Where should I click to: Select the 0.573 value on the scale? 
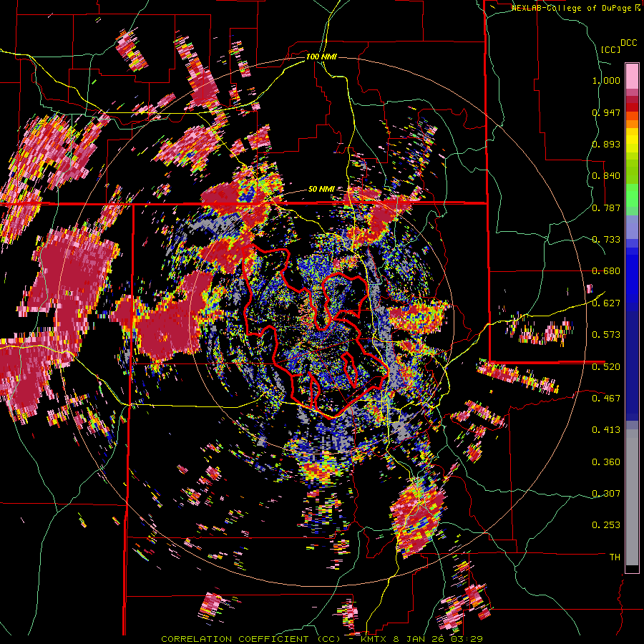[606, 335]
